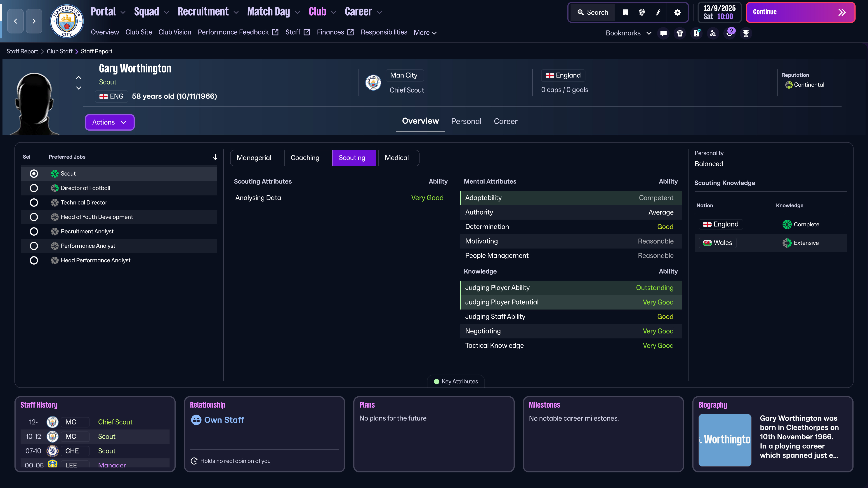
Task: Expand the More submenu under Club
Action: point(425,33)
